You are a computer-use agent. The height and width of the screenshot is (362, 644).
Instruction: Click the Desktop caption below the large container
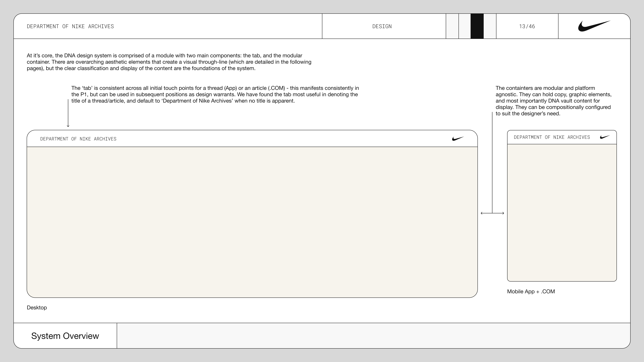[37, 308]
